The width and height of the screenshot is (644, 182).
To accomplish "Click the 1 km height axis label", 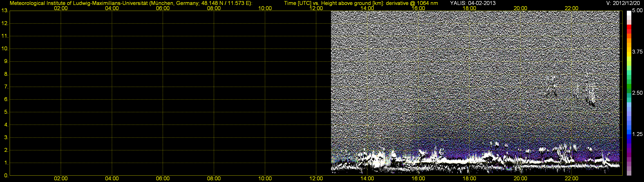I will [x=6, y=163].
